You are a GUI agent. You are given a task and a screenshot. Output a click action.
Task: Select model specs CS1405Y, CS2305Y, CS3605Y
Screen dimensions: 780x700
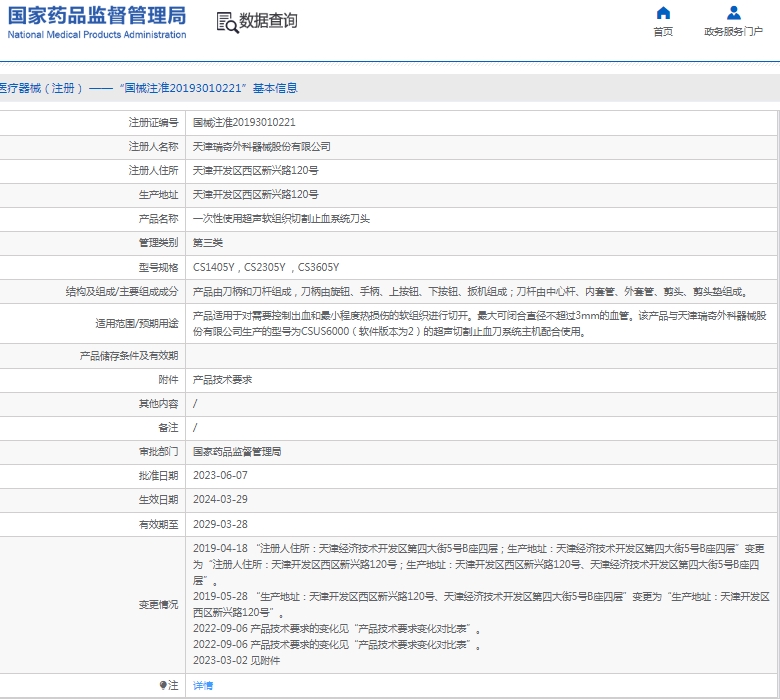click(266, 268)
